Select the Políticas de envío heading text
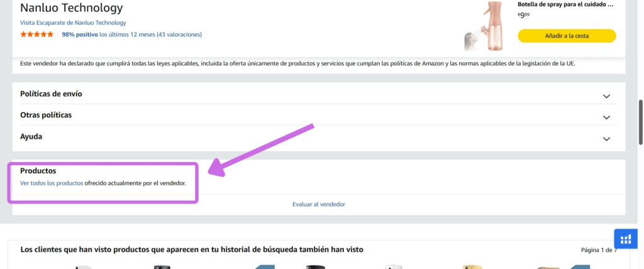The height and width of the screenshot is (269, 644). pyautogui.click(x=51, y=94)
